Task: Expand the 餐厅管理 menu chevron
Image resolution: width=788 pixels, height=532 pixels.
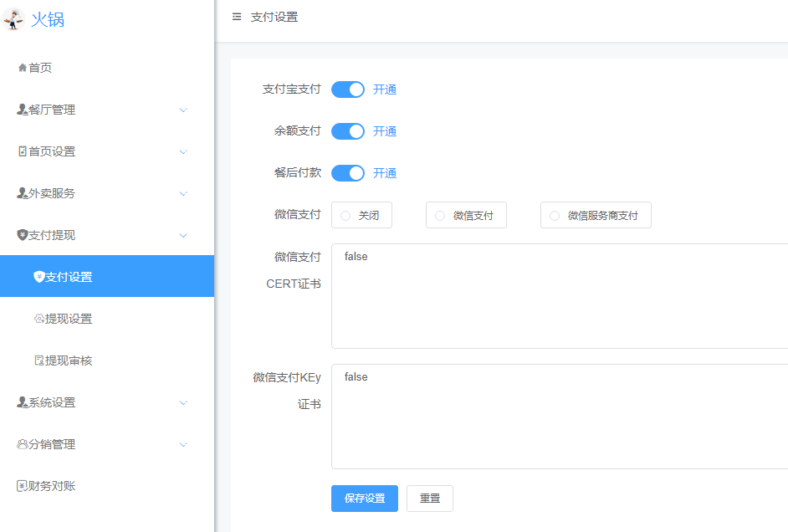Action: (183, 110)
